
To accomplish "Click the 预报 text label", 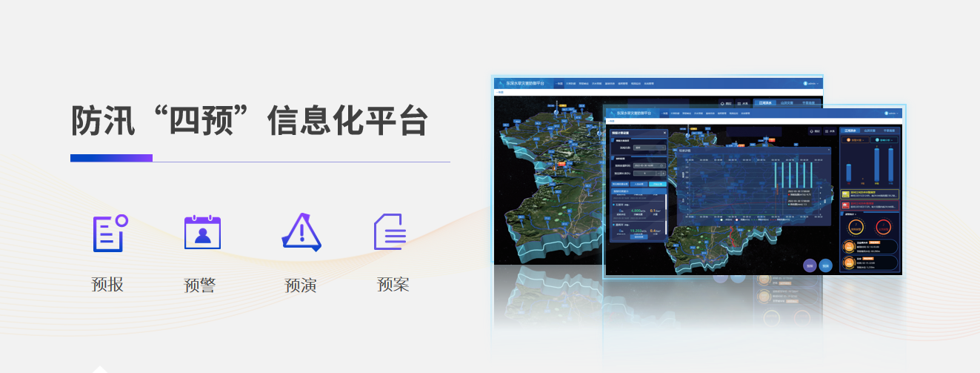I will pyautogui.click(x=108, y=284).
